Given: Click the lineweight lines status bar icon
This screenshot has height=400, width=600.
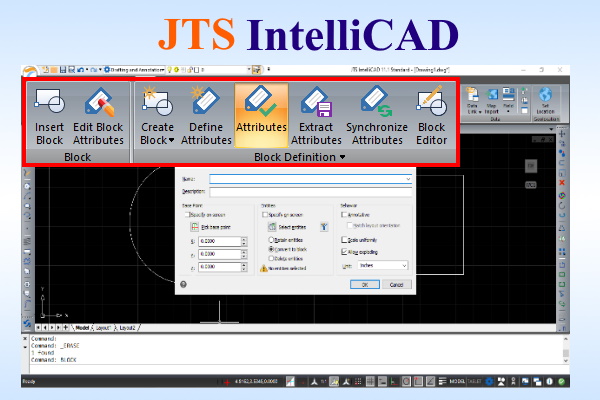Looking at the screenshot, I should click(x=442, y=381).
